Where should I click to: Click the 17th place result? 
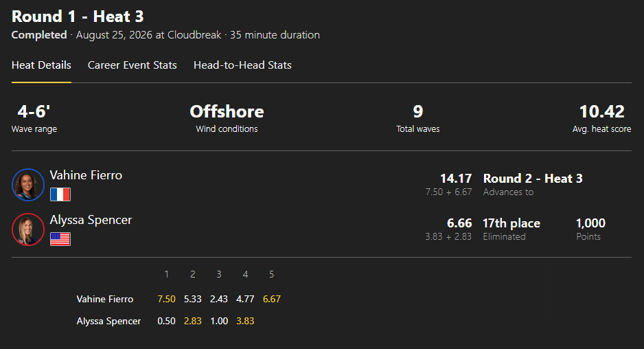coord(511,223)
